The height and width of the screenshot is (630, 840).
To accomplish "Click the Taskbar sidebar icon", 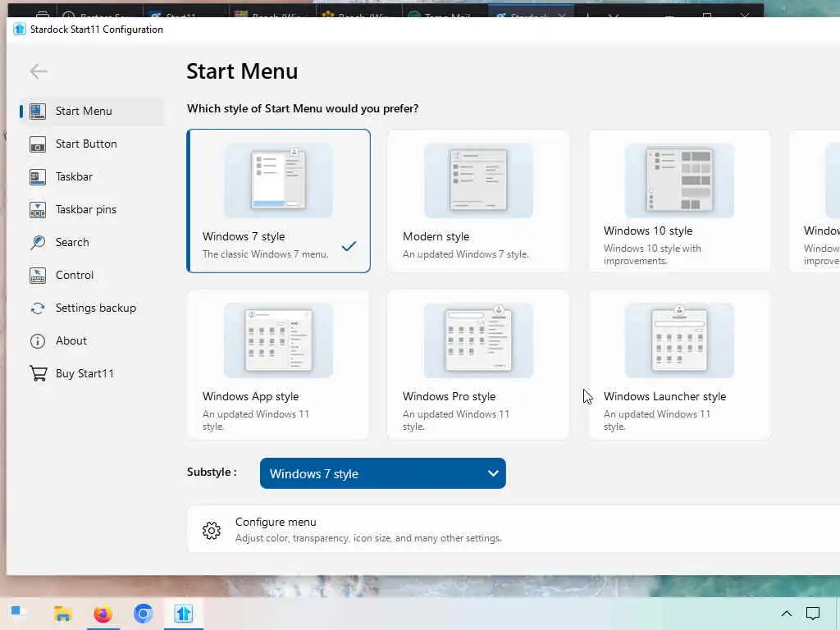I will click(x=38, y=177).
